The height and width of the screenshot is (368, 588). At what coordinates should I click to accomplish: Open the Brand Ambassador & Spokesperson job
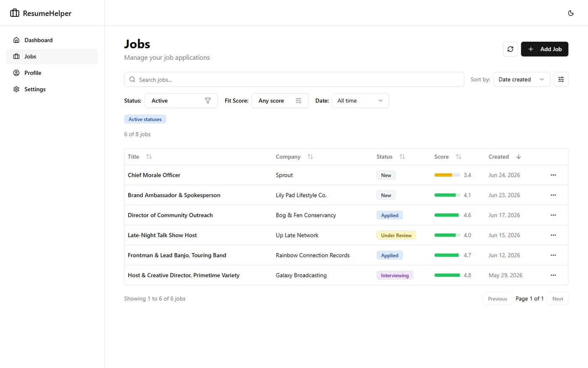click(x=174, y=195)
